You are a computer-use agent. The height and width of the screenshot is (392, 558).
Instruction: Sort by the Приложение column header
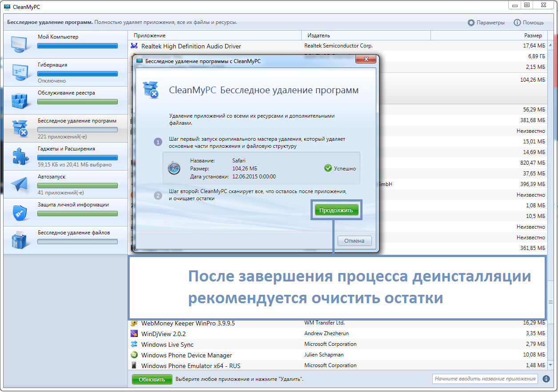click(x=215, y=36)
